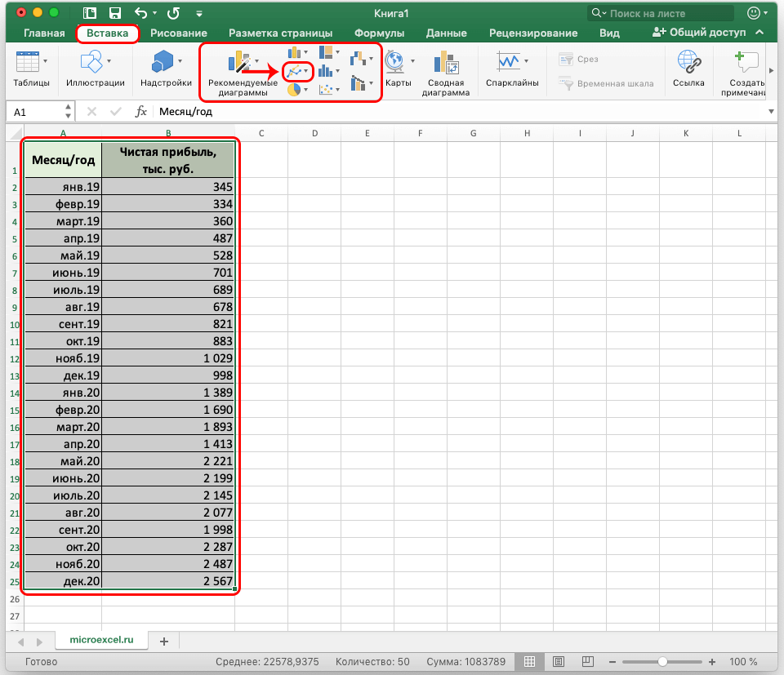Select the column D header
Viewport: 784px width, 675px height.
coord(314,133)
